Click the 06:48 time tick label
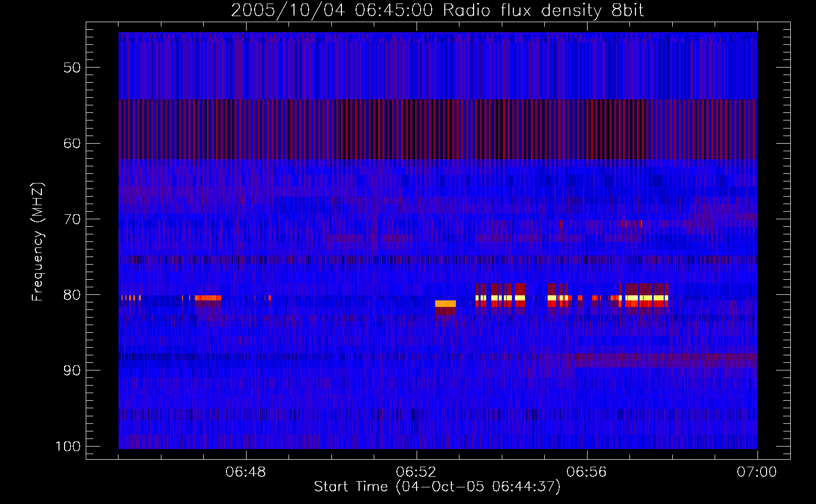The image size is (816, 504). pos(246,472)
